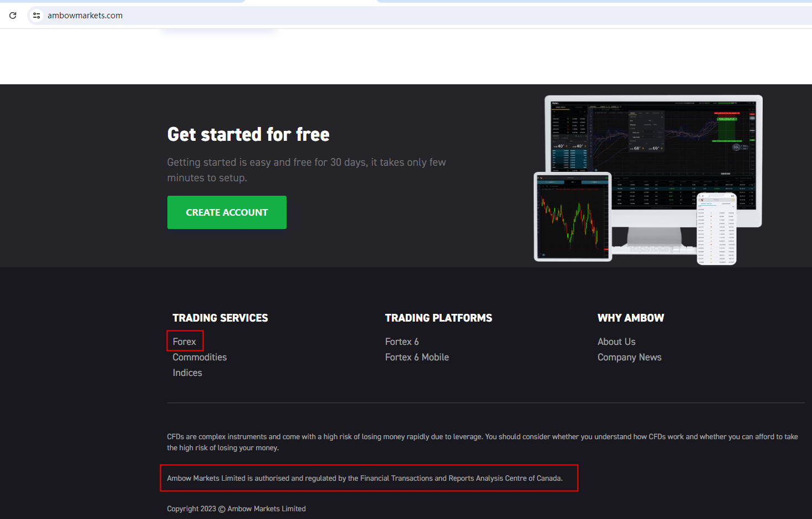Open the Forex link
The image size is (812, 519).
tap(185, 342)
